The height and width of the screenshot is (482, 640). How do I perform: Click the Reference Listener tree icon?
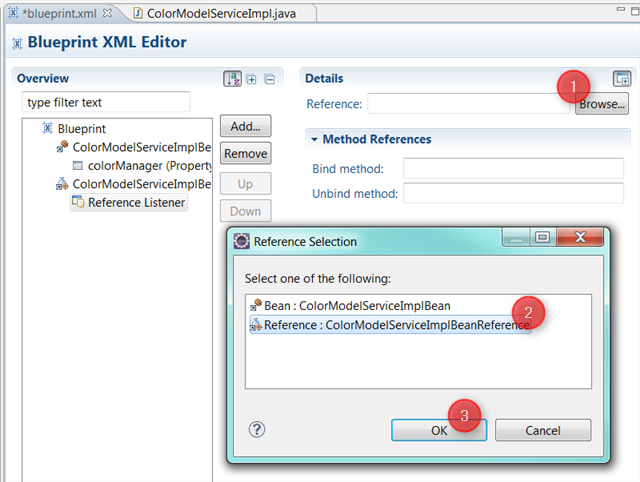[x=77, y=202]
